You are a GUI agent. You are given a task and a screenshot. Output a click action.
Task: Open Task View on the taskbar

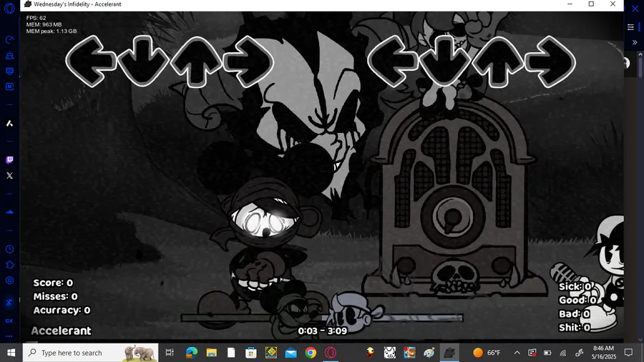coord(169,353)
